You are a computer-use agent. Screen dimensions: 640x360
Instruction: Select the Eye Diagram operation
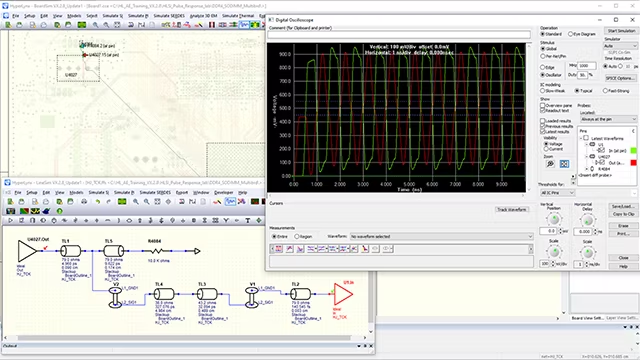pos(582,34)
